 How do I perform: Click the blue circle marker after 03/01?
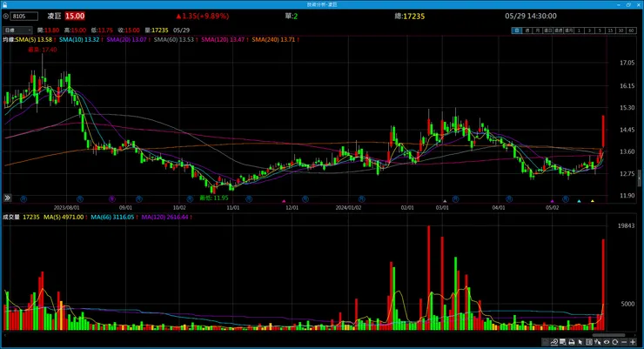click(455, 199)
